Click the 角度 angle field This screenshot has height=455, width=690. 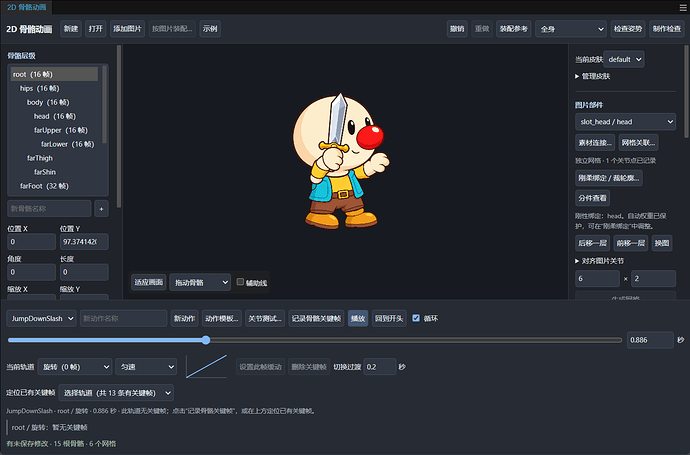[31, 272]
